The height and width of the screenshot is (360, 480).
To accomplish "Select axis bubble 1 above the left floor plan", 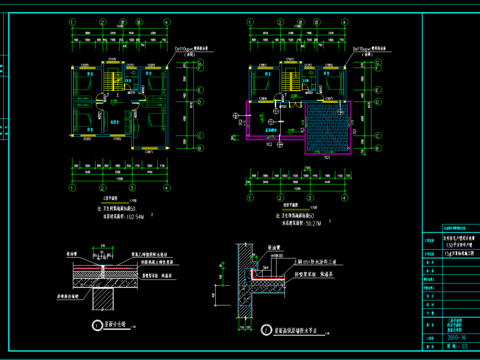I will coord(72,22).
